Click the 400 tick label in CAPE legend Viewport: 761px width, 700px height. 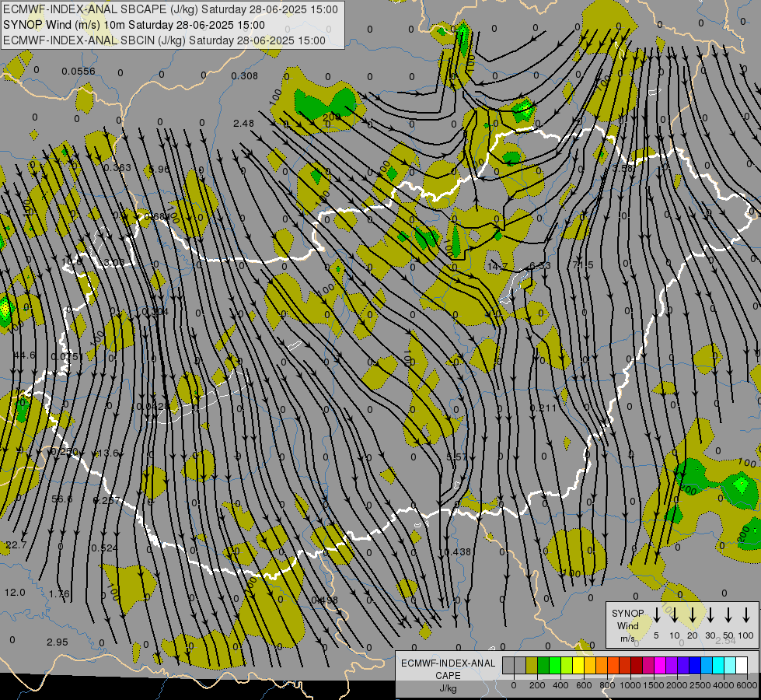click(560, 685)
